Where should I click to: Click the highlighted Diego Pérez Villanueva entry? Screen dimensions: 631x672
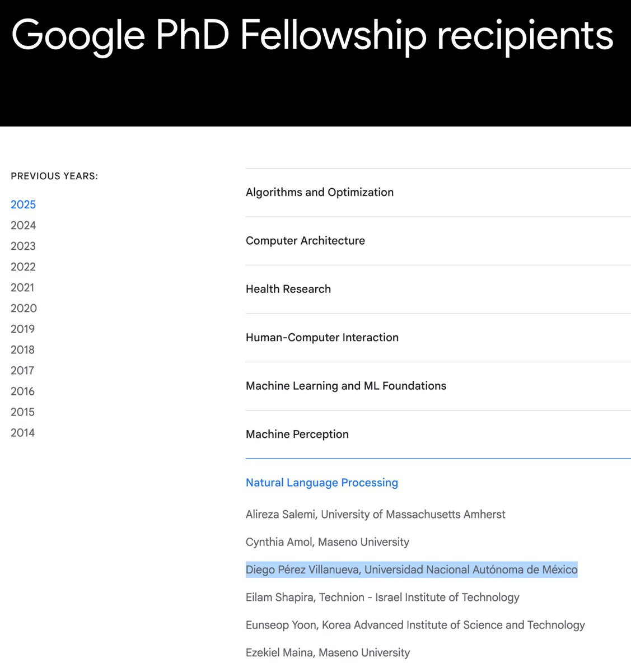coord(412,570)
